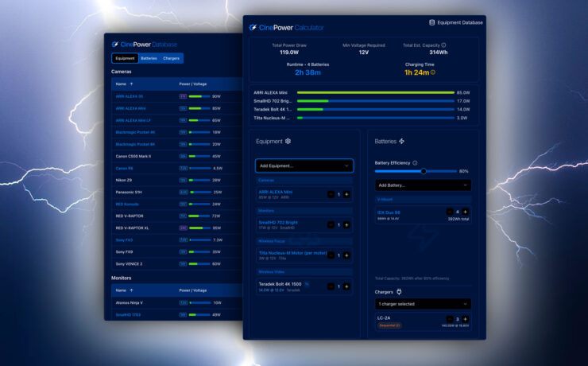This screenshot has height=366, width=588.
Task: Increase Teradek Bolt 4K 1500 quantity
Action: click(346, 286)
